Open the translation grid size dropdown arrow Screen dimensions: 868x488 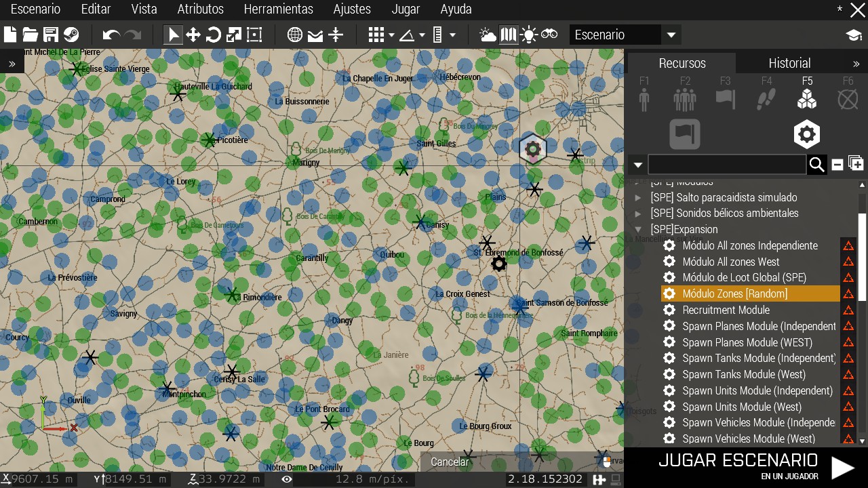(x=391, y=35)
